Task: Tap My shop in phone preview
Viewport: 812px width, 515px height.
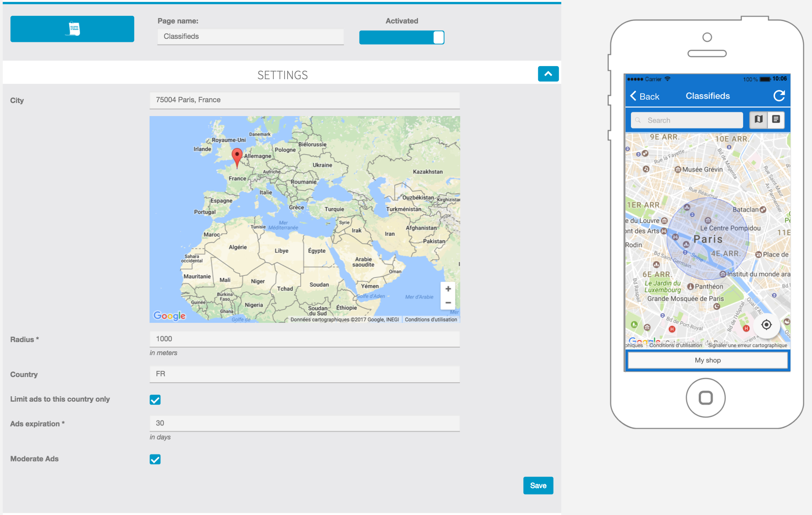Action: tap(707, 360)
